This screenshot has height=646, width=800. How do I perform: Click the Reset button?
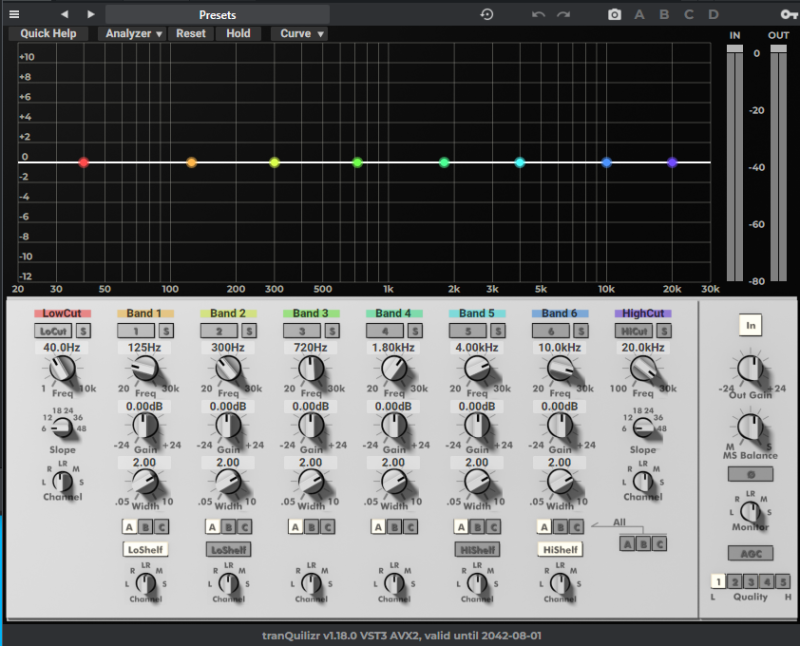point(190,33)
